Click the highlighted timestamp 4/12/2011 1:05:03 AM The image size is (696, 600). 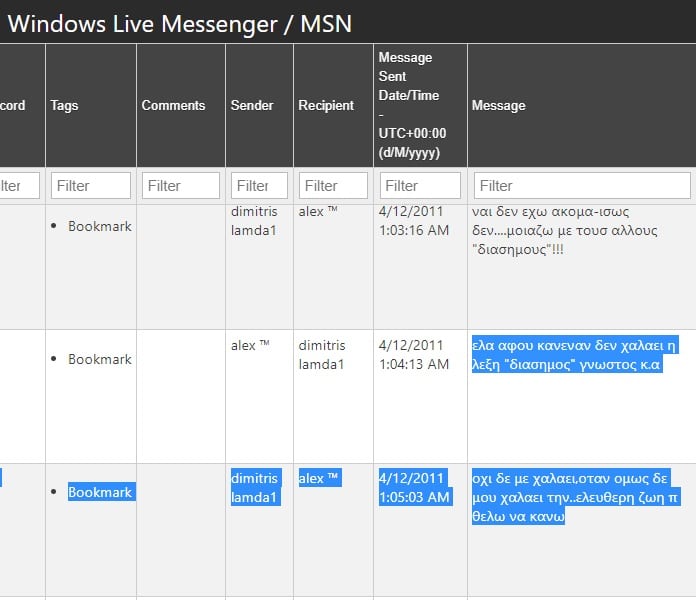(x=415, y=487)
